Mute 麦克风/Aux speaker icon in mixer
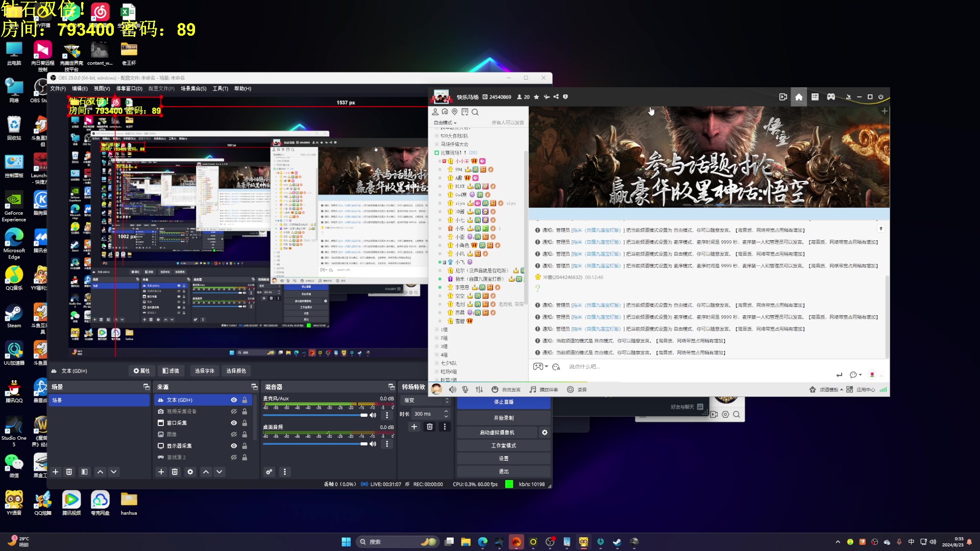The image size is (980, 551). 373,415
